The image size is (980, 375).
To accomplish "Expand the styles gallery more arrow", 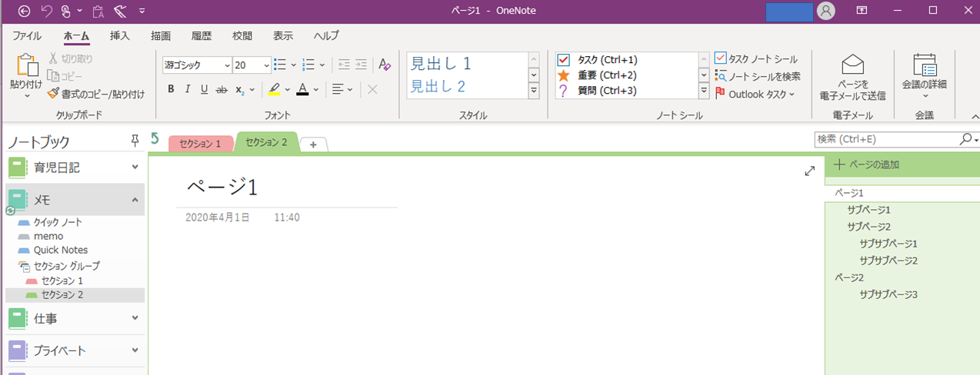I will [x=534, y=91].
